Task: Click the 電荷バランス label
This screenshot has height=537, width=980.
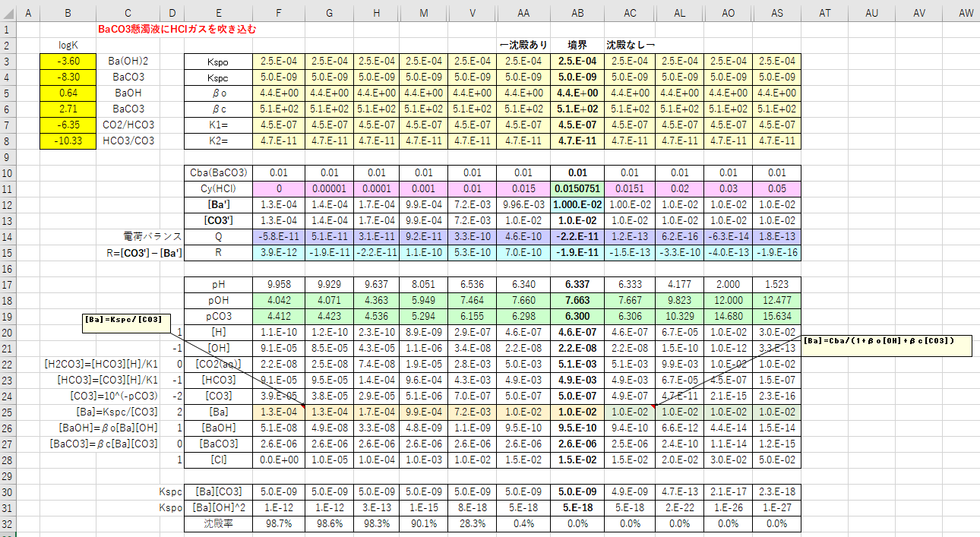Action: (x=151, y=236)
